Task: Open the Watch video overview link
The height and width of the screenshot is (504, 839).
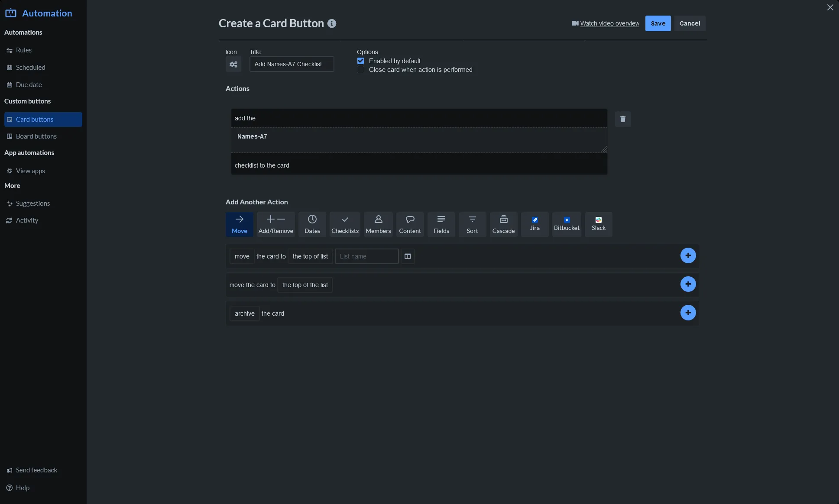Action: pyautogui.click(x=609, y=23)
